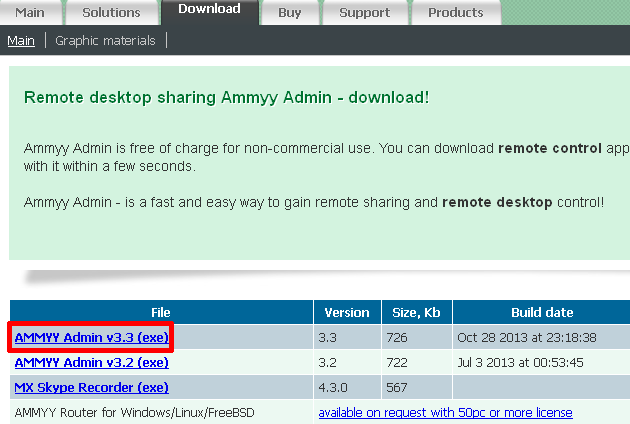This screenshot has width=630, height=424.
Task: Select version cell 3.2
Action: [x=347, y=363]
